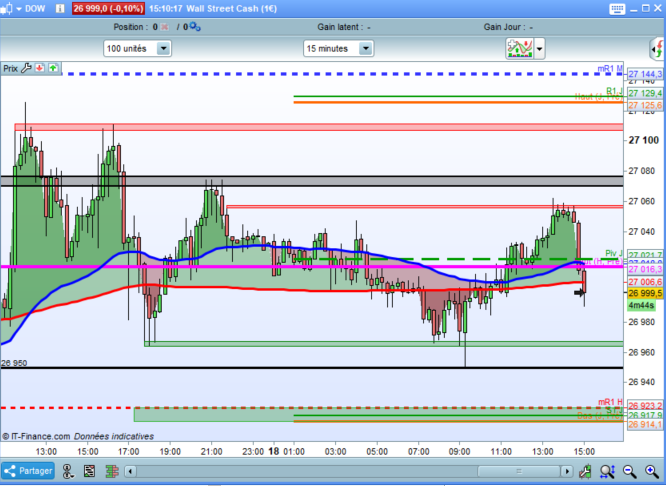Click the red down arrow on Prix panel
The width and height of the screenshot is (666, 486).
(40, 68)
